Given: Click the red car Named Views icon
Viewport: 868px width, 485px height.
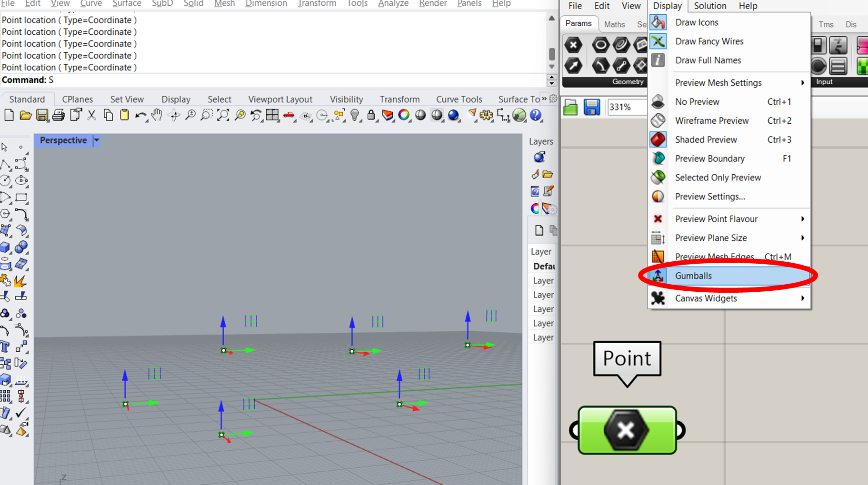Looking at the screenshot, I should 289,115.
